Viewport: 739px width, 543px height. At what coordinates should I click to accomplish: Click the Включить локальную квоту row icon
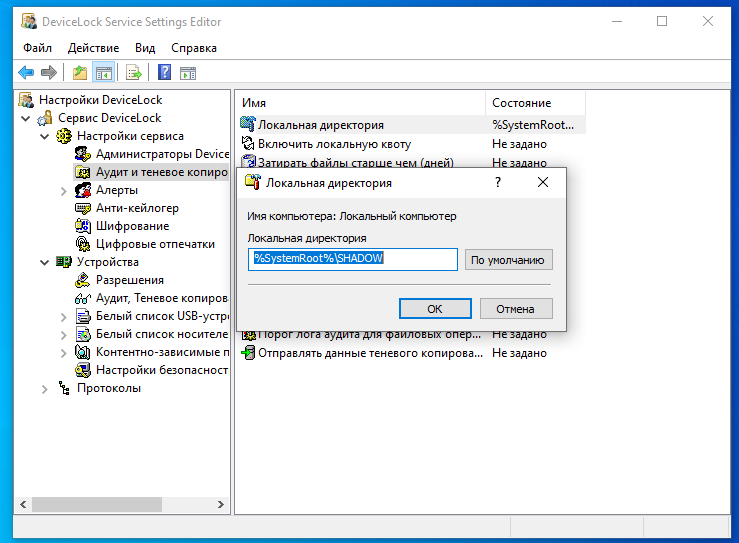[248, 143]
